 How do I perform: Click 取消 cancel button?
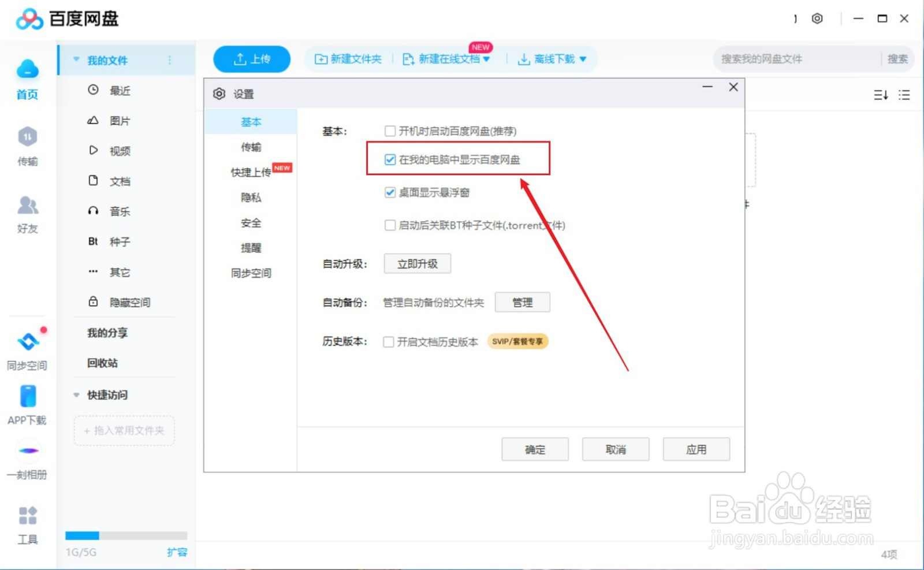[616, 449]
